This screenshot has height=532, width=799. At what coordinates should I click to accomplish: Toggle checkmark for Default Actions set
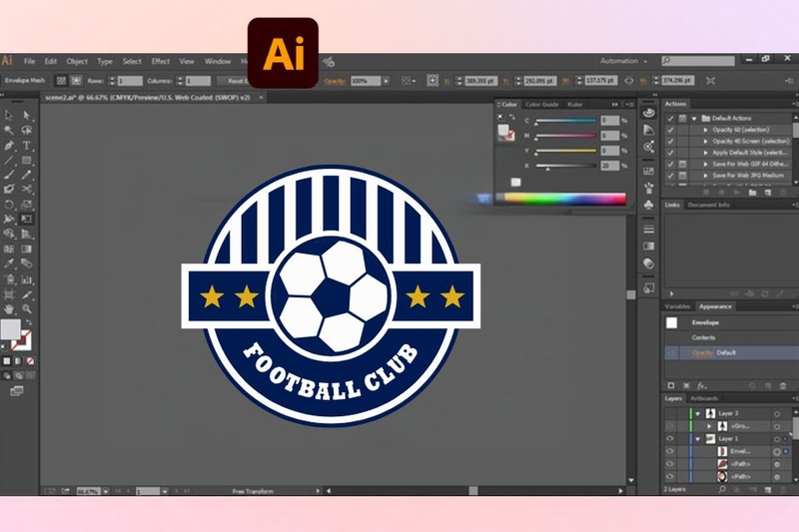click(x=670, y=119)
